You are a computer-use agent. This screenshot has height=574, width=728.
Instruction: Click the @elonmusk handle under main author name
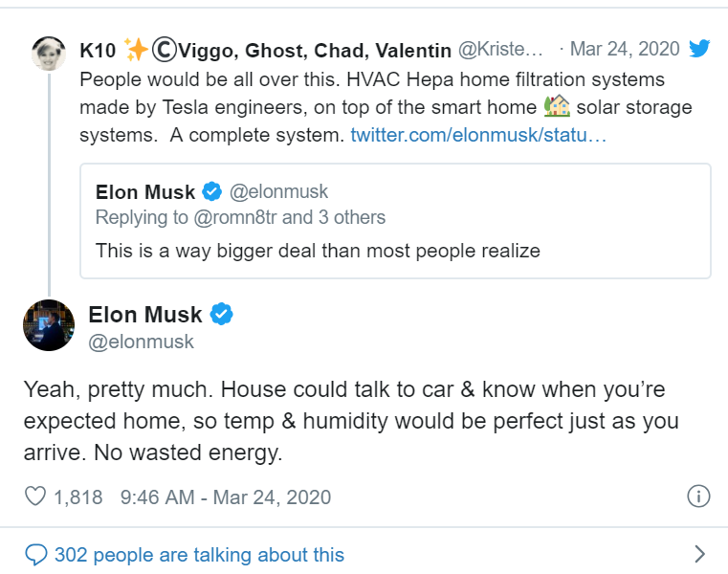click(x=141, y=342)
